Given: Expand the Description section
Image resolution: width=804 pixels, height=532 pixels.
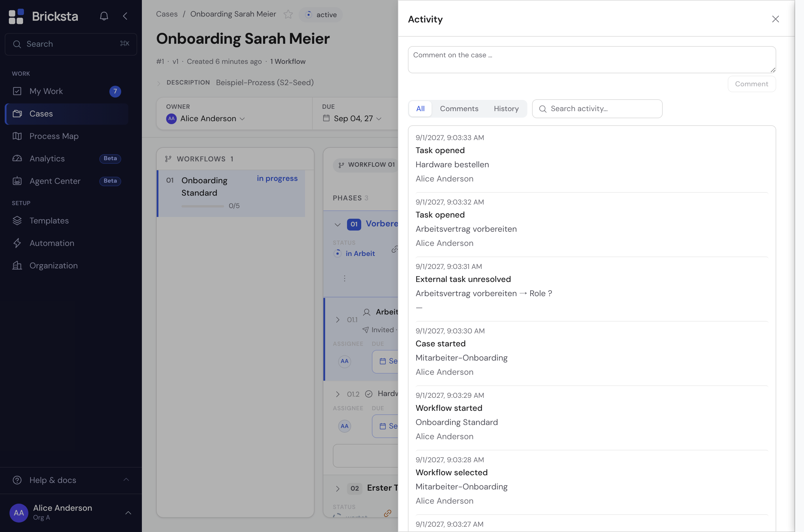Looking at the screenshot, I should click(x=158, y=83).
